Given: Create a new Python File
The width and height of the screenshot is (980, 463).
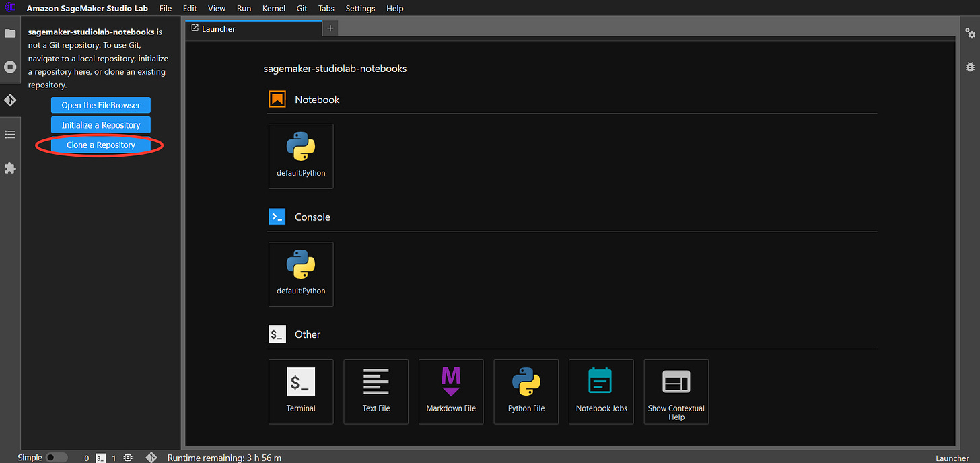Looking at the screenshot, I should (526, 392).
